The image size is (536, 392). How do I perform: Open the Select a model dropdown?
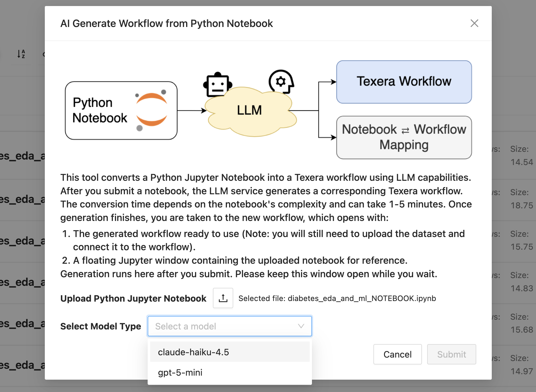pos(230,326)
